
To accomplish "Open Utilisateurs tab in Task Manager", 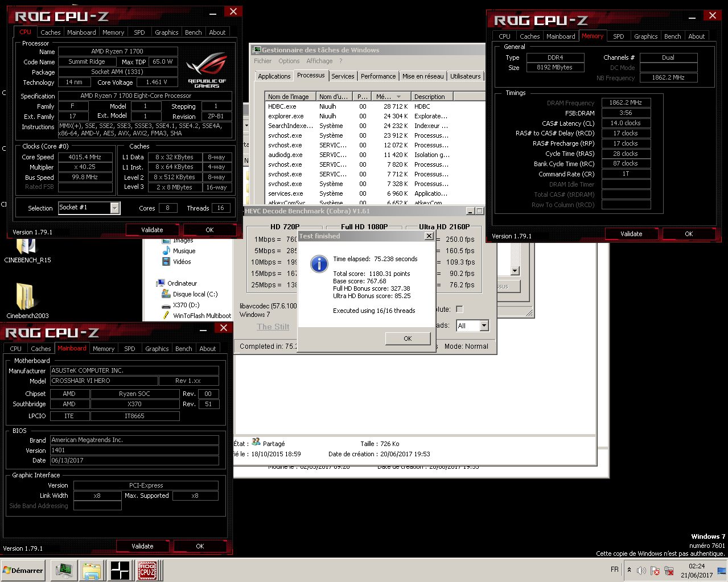I will 466,76.
